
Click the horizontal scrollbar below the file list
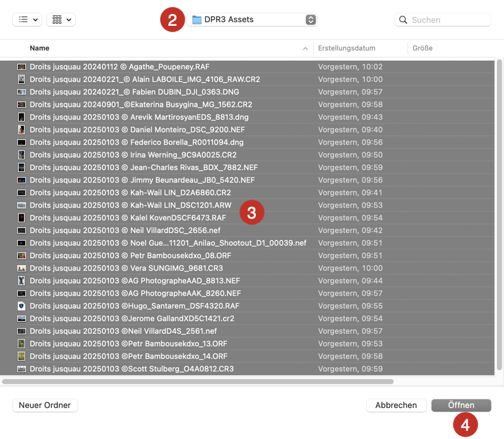click(x=198, y=382)
